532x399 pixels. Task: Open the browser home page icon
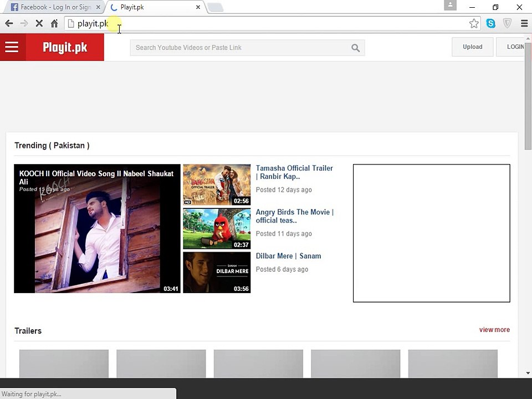[54, 23]
